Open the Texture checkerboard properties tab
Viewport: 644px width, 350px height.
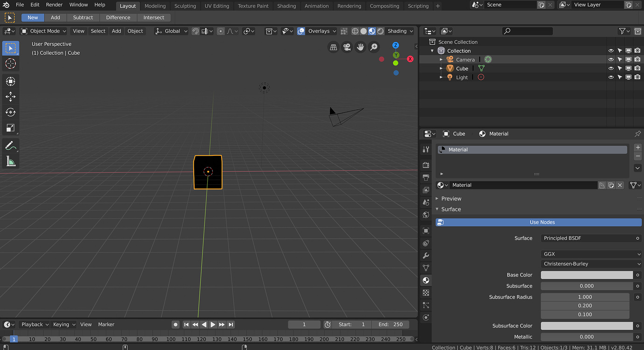pos(426,293)
